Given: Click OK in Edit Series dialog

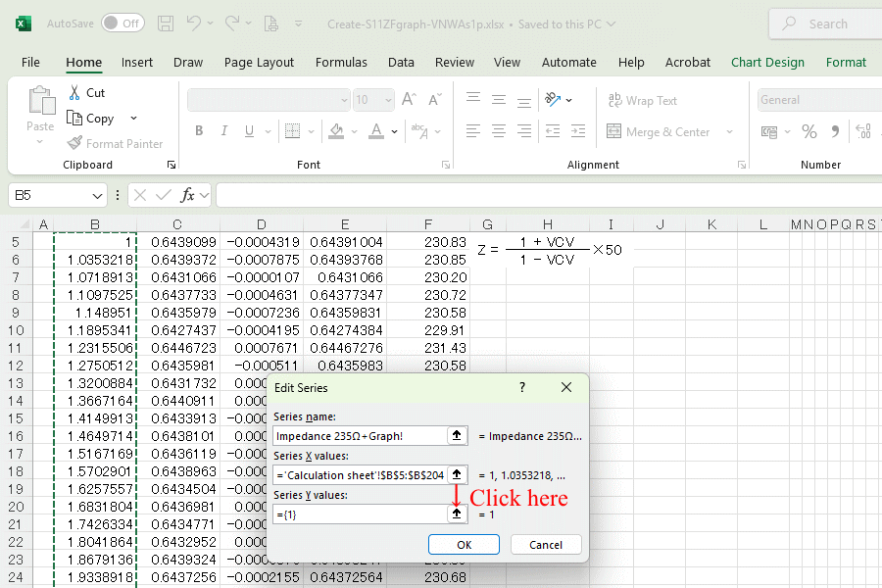Looking at the screenshot, I should point(465,545).
